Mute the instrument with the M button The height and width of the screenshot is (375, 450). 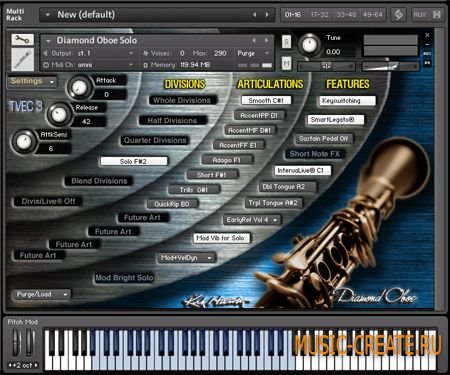coord(286,63)
